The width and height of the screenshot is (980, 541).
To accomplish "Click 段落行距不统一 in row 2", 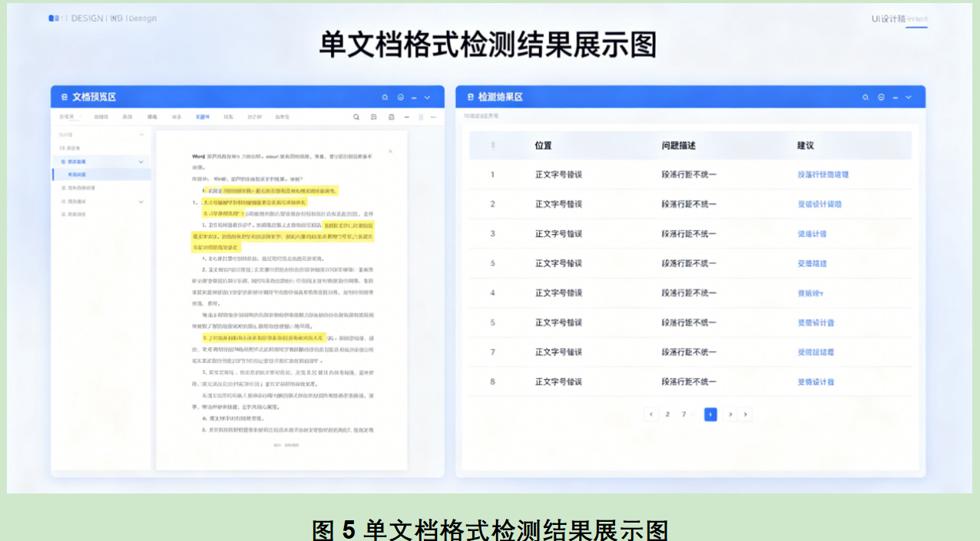I will tap(689, 204).
